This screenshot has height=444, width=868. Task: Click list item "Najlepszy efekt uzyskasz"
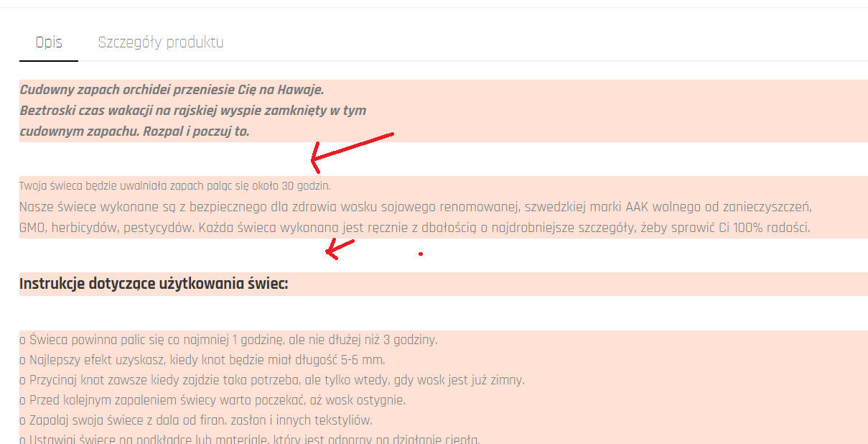click(x=202, y=360)
